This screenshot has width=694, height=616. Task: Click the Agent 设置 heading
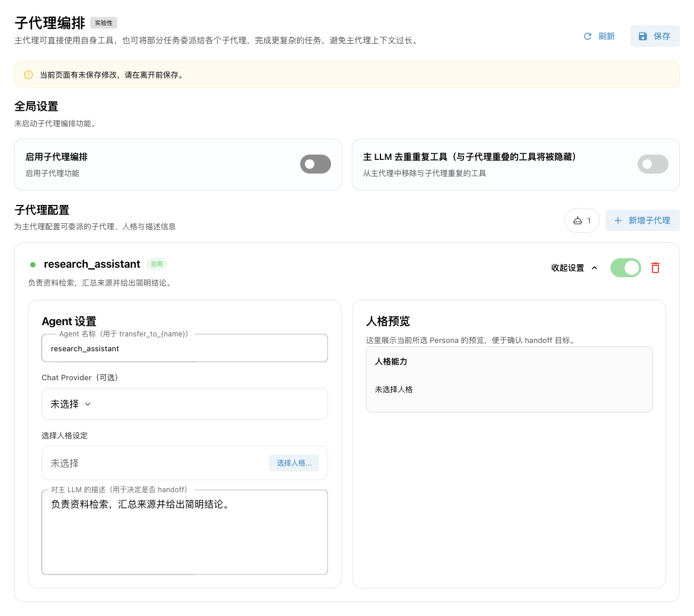tap(69, 321)
